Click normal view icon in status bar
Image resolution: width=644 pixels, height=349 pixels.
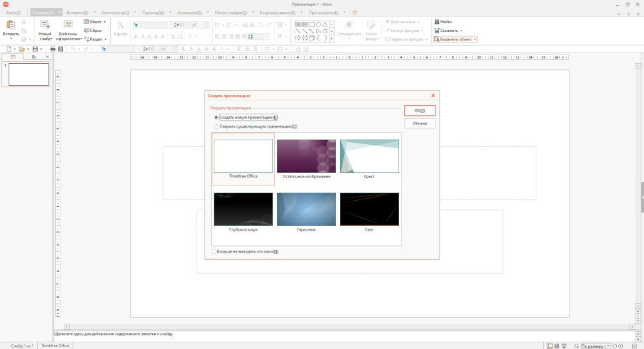[550, 346]
